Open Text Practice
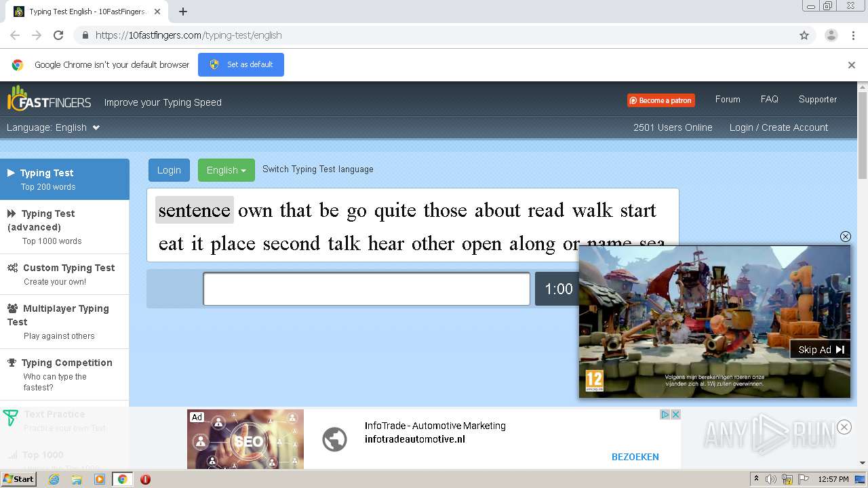The width and height of the screenshot is (868, 488). click(x=64, y=420)
